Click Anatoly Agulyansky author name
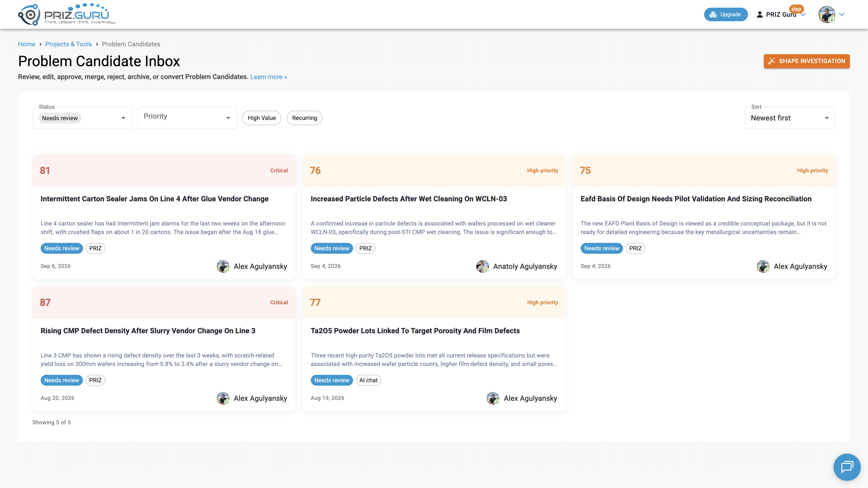Image resolution: width=868 pixels, height=488 pixels. [x=525, y=266]
